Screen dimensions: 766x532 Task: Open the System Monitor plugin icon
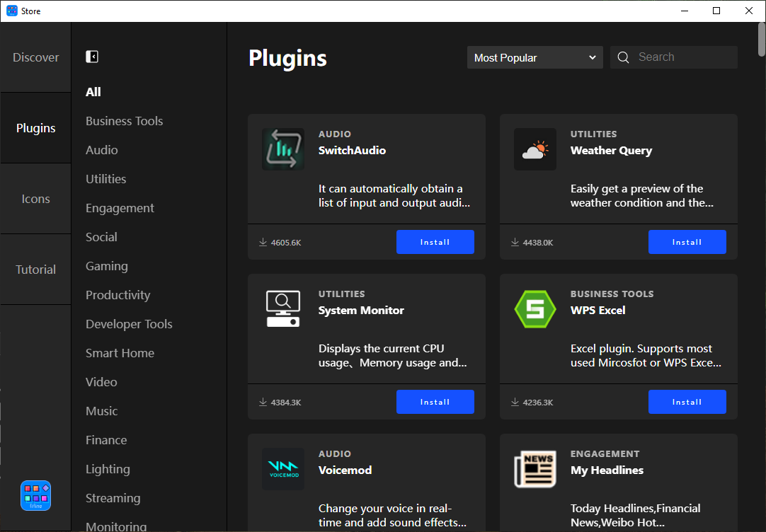click(283, 309)
